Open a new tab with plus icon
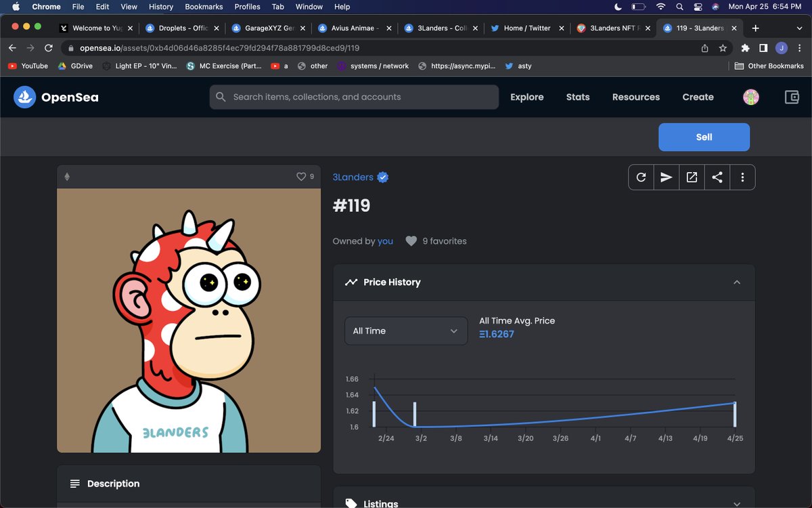Image resolution: width=812 pixels, height=508 pixels. (x=755, y=28)
